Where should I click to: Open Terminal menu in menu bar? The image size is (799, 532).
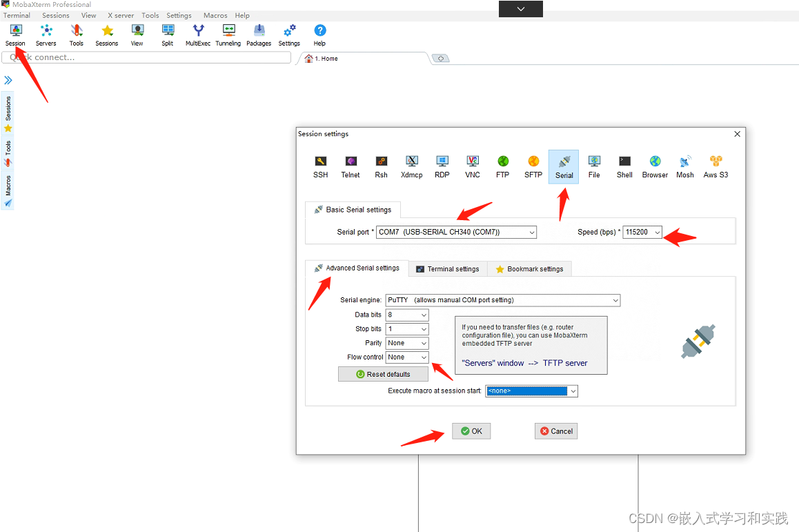click(x=17, y=15)
